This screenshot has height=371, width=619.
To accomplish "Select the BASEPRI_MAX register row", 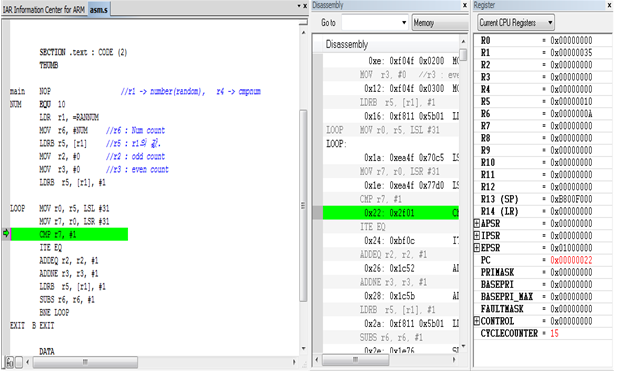I will (x=543, y=296).
